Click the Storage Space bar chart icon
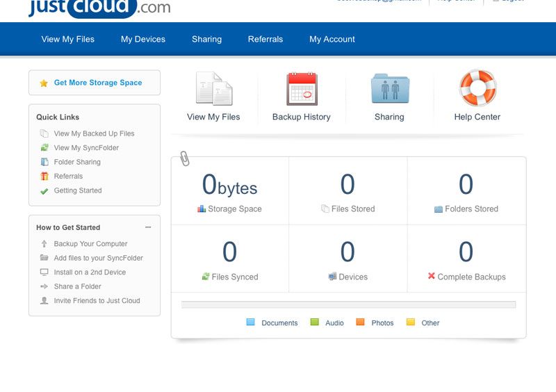 tap(202, 209)
